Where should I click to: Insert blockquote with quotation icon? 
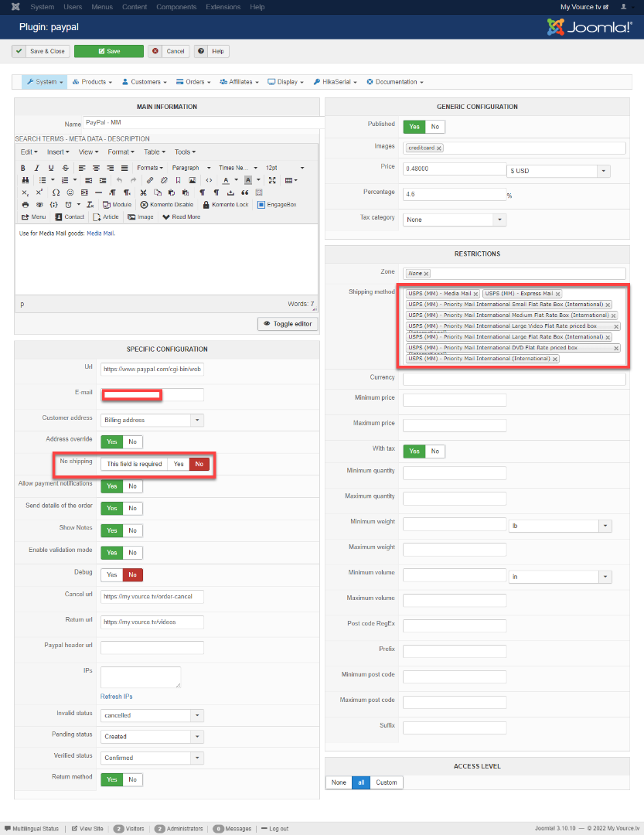245,193
